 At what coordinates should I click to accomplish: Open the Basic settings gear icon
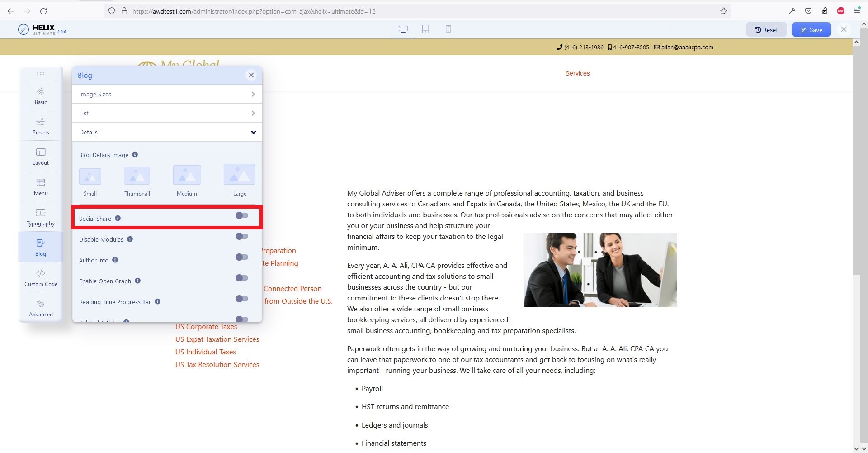tap(41, 92)
